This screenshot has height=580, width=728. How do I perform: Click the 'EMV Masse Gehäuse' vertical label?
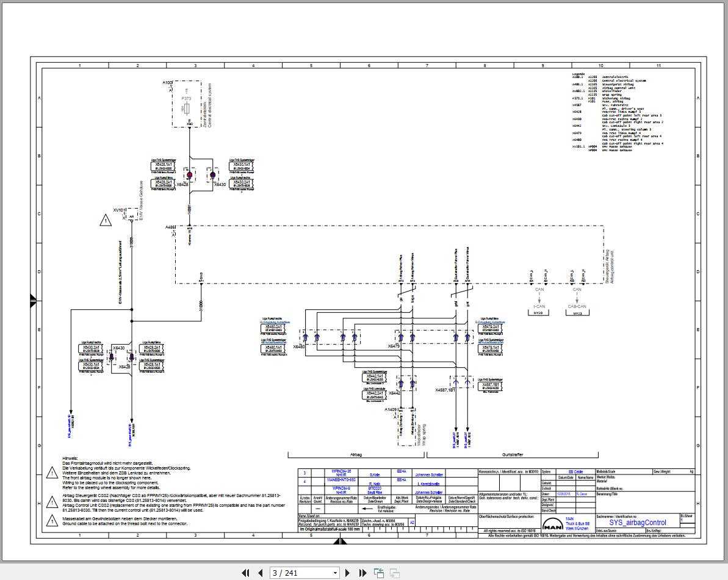click(x=142, y=199)
